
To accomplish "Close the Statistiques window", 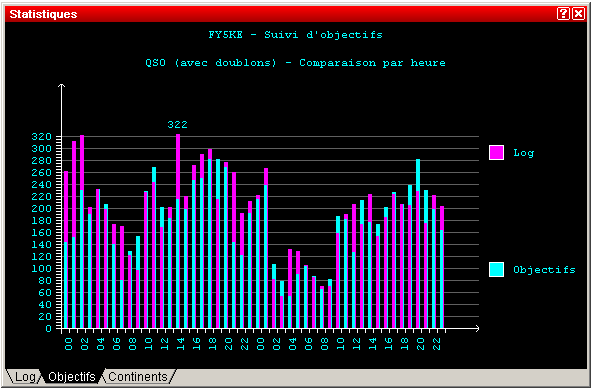I will click(x=578, y=14).
